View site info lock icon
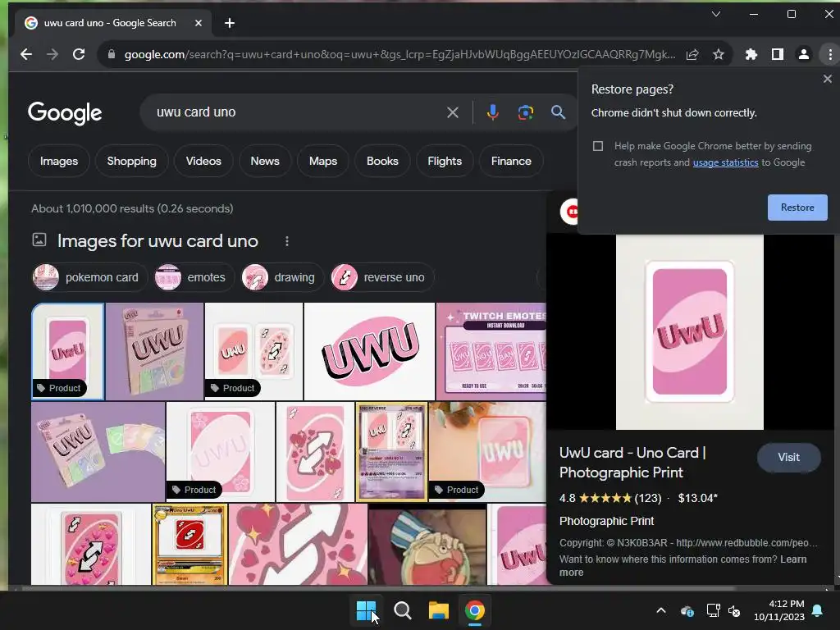Screen dimensions: 840x630 coord(112,54)
